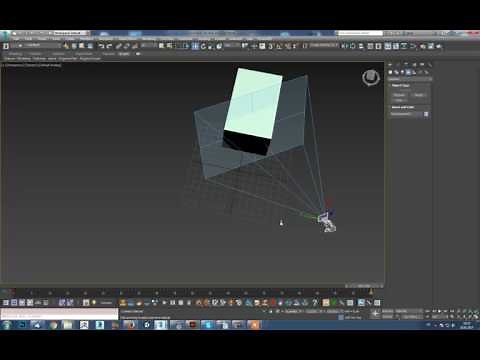Click the Target camera button
480x360 pixels.
coord(419,95)
